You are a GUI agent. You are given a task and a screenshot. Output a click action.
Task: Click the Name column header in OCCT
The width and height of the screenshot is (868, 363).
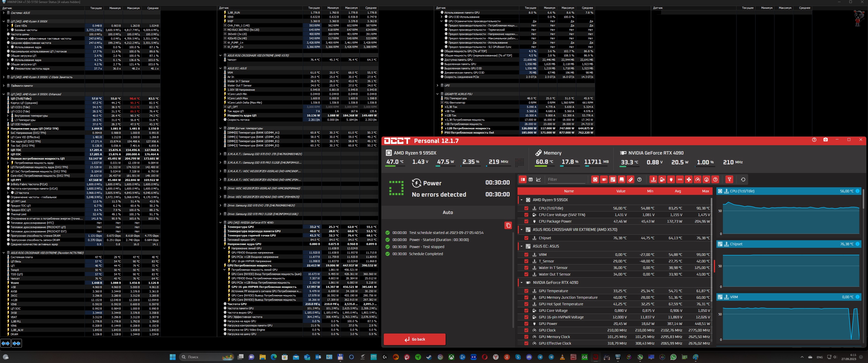coord(569,191)
